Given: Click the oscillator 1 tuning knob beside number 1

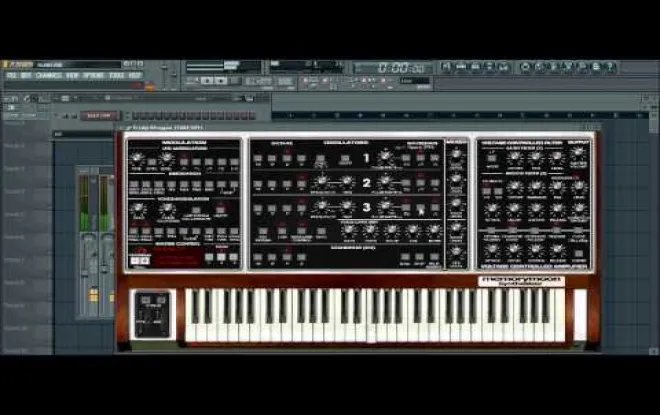Looking at the screenshot, I should pos(386,157).
